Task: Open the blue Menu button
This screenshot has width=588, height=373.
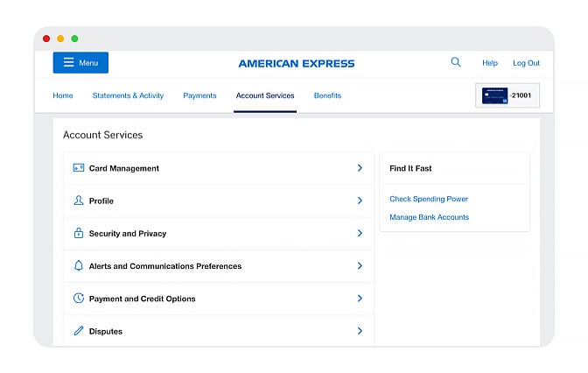Action: (80, 63)
